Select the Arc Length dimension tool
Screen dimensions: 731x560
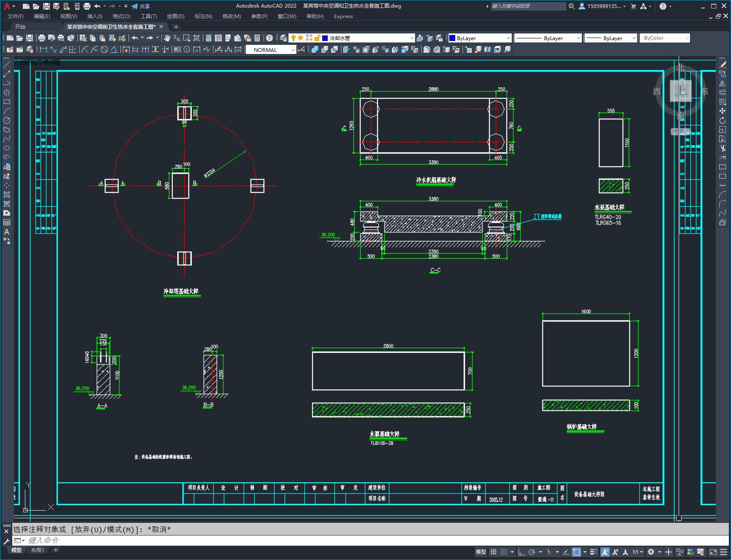63,50
